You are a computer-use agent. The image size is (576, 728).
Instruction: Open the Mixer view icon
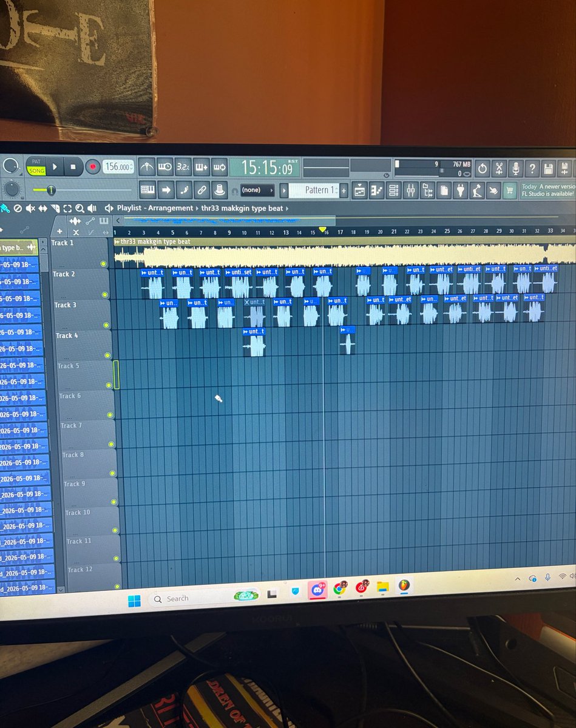point(410,190)
